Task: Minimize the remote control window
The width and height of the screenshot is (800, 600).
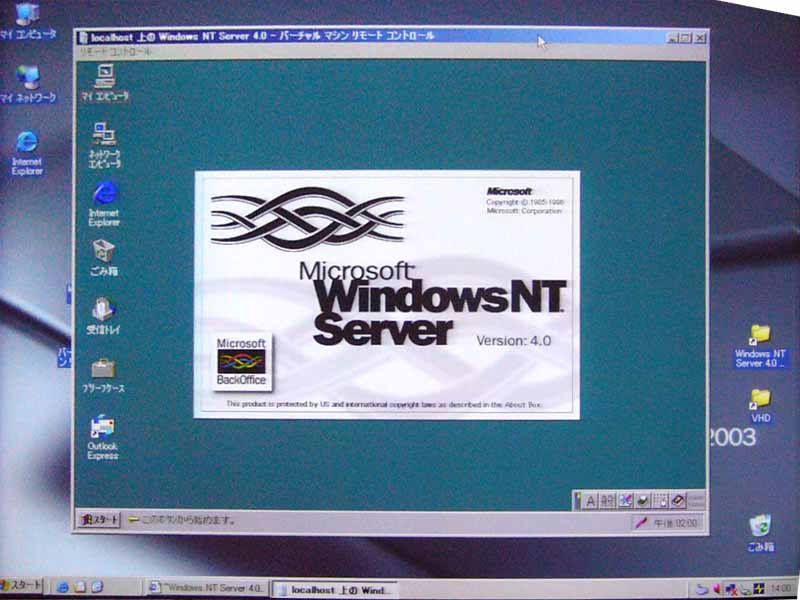Action: [x=672, y=38]
